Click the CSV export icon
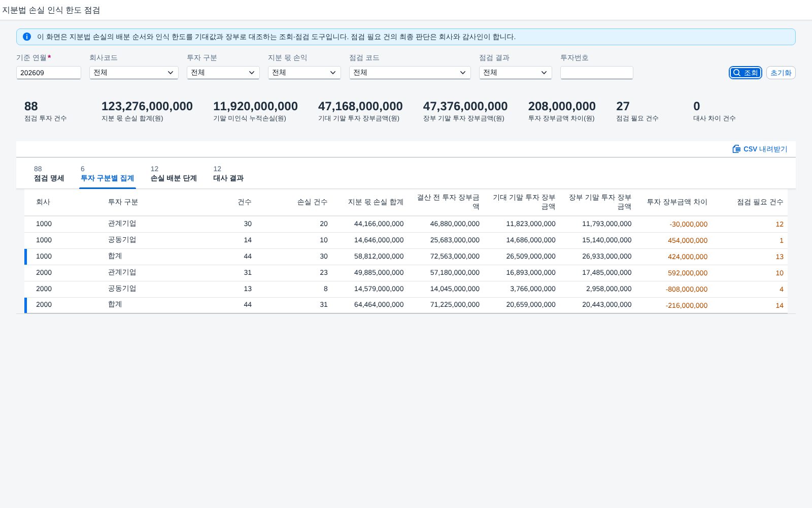 [x=736, y=149]
